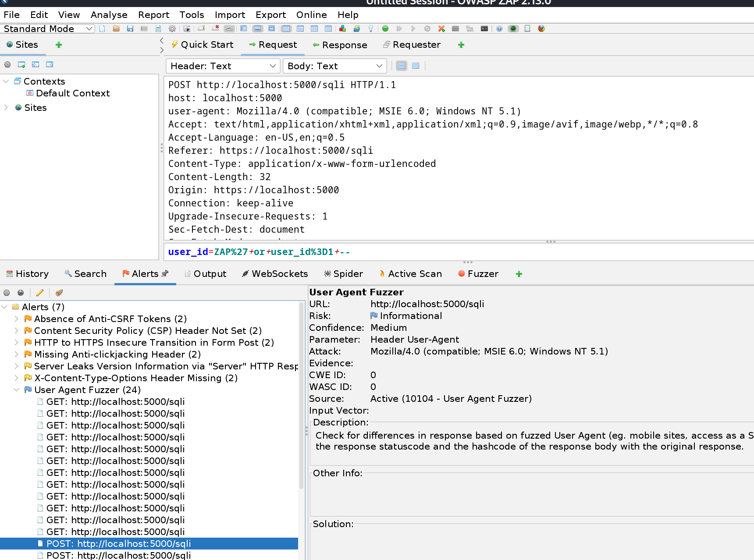Image resolution: width=754 pixels, height=560 pixels.
Task: Open Manage Add-ons with the colored blocks icon
Action: tap(342, 28)
